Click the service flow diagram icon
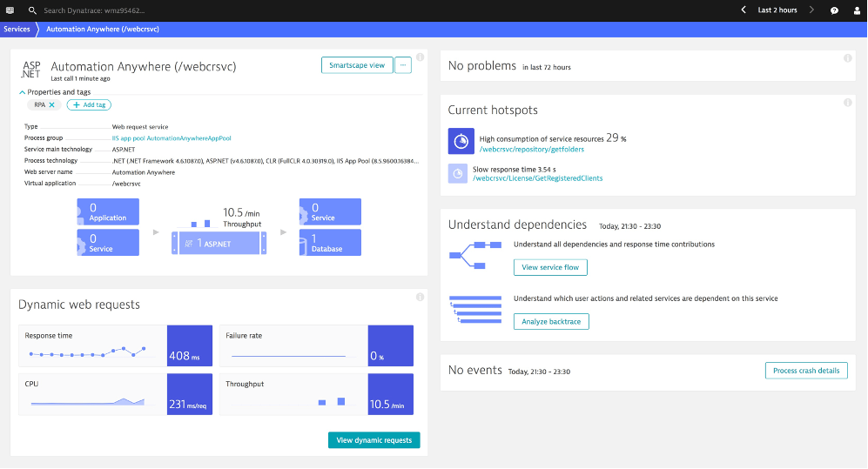This screenshot has height=469, width=868. point(475,255)
